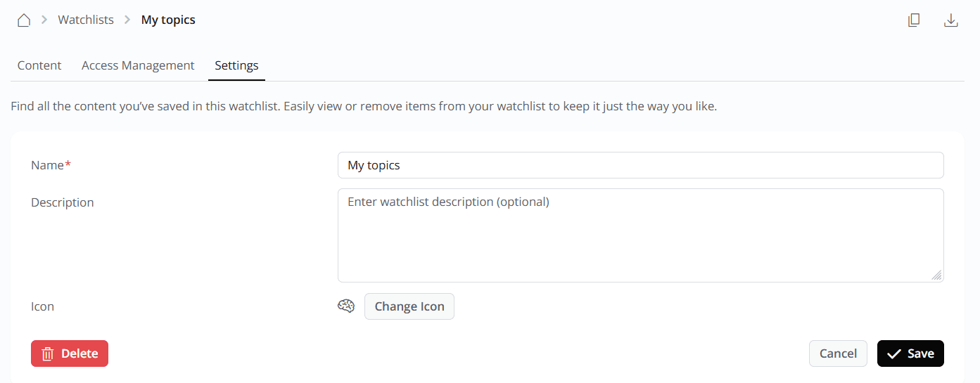Switch to the Content tab
980x383 pixels.
(x=39, y=65)
